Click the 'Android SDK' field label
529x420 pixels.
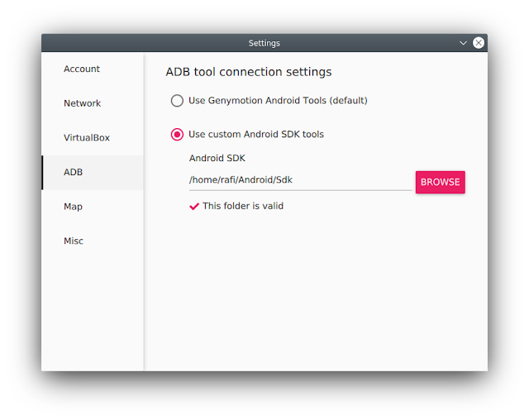point(217,158)
